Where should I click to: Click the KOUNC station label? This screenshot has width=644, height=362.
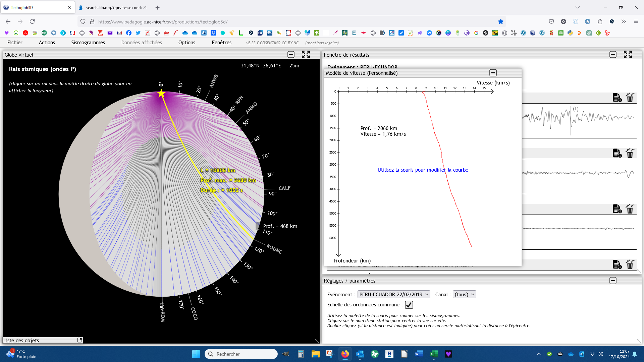(274, 249)
